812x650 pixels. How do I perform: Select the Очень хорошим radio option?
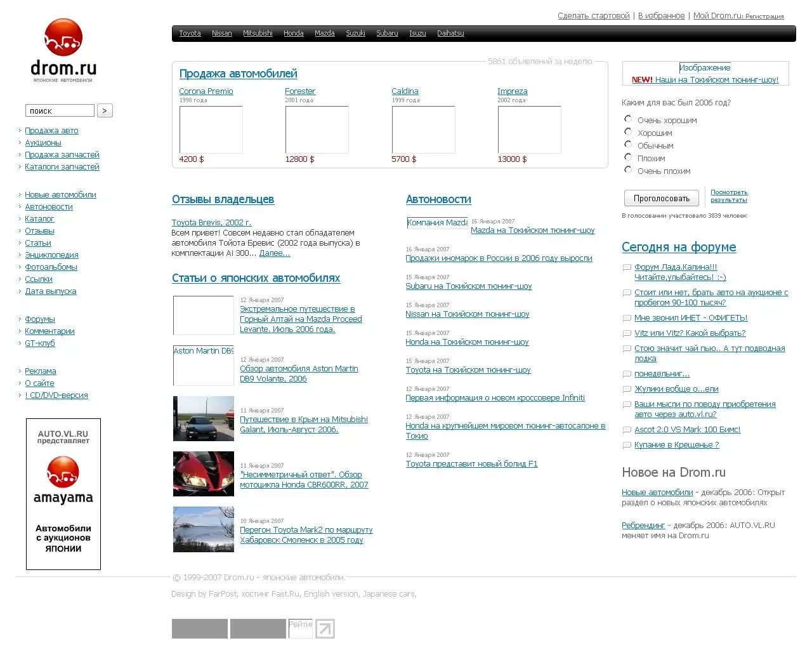click(628, 119)
